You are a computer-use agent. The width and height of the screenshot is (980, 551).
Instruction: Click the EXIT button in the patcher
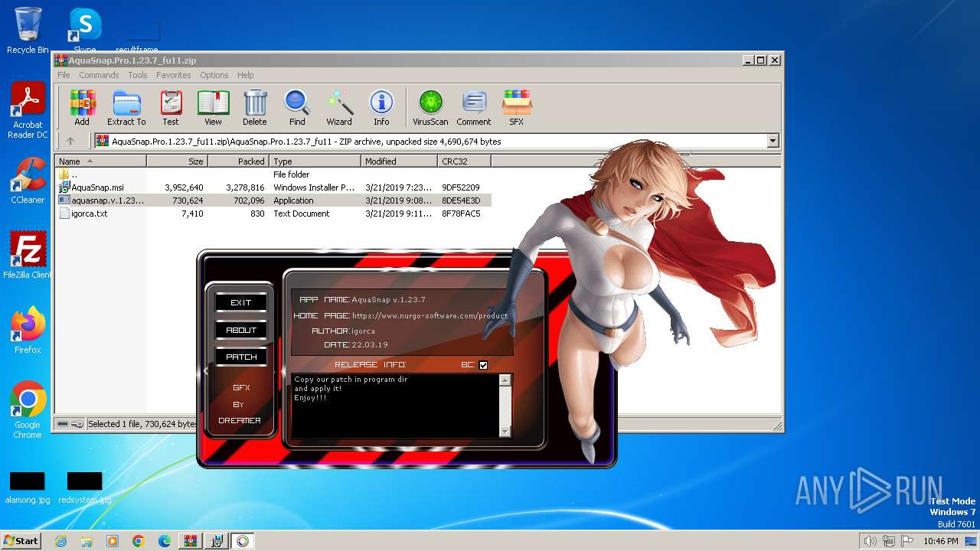point(241,302)
